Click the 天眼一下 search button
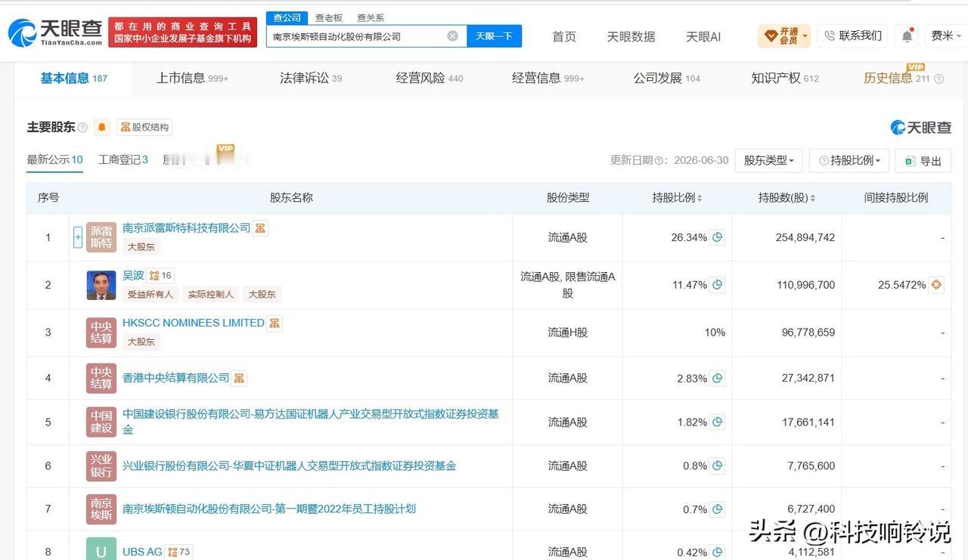 point(495,36)
